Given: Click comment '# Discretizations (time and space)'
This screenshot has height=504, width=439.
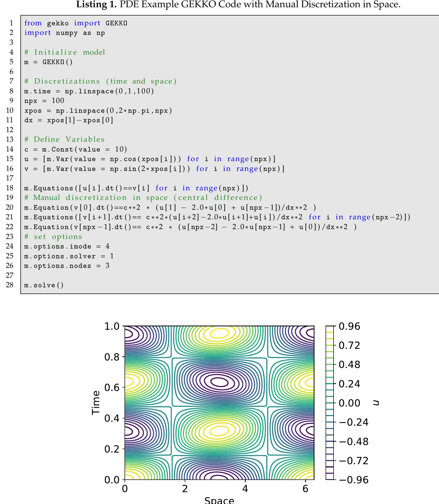Looking at the screenshot, I should (101, 81).
